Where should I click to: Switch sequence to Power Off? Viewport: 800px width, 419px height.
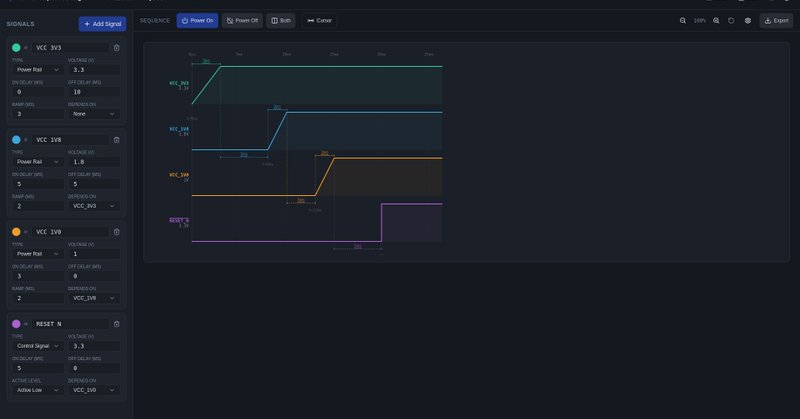pyautogui.click(x=242, y=20)
